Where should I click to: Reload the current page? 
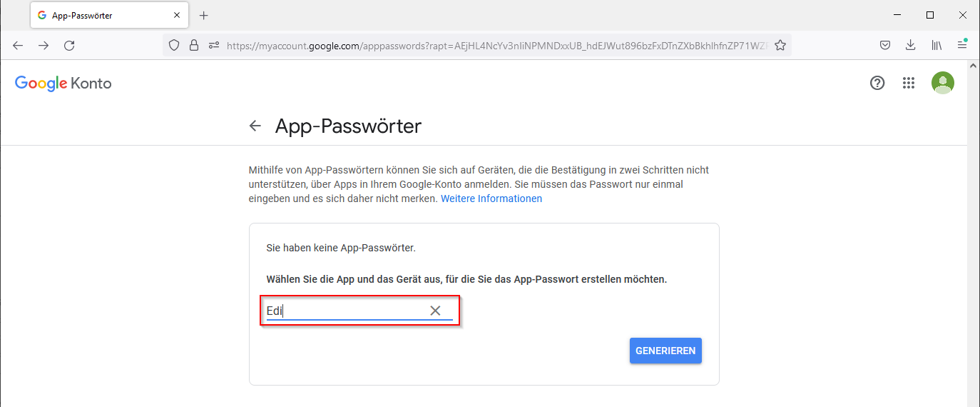[69, 45]
